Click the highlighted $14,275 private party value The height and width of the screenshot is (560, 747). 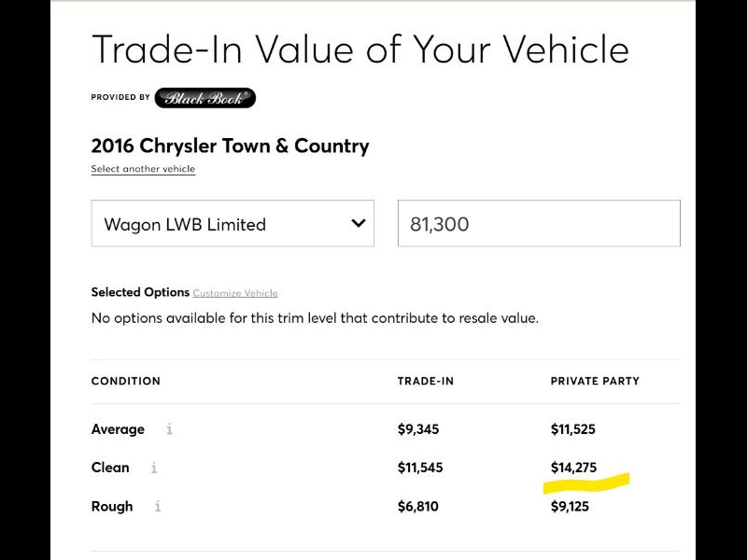point(573,468)
